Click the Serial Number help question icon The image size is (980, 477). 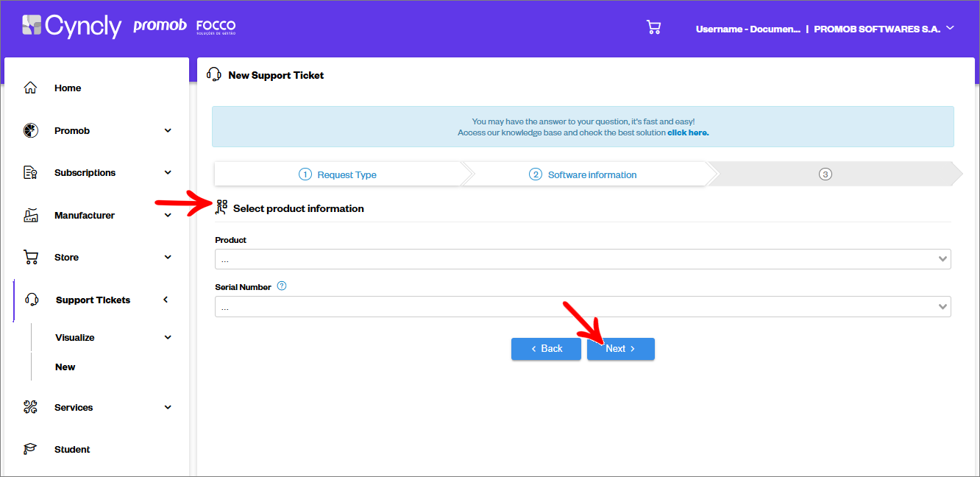[282, 286]
